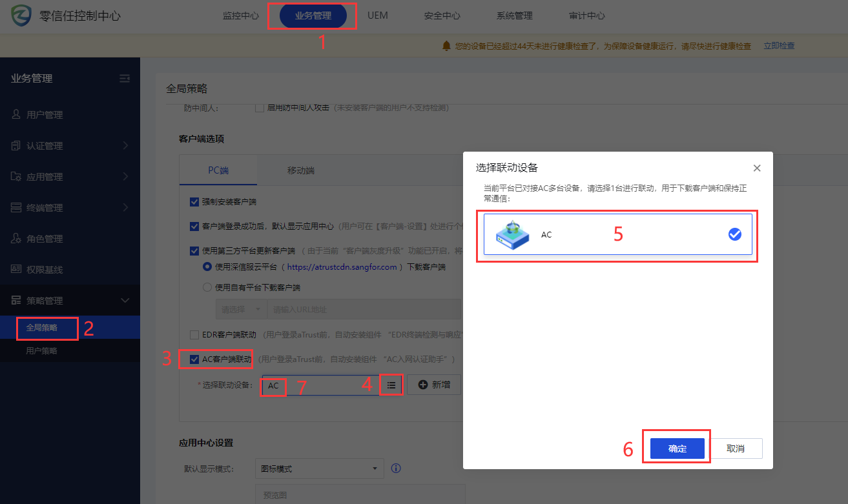Close the 选择联动设备 dialog
This screenshot has height=504, width=848.
point(757,168)
